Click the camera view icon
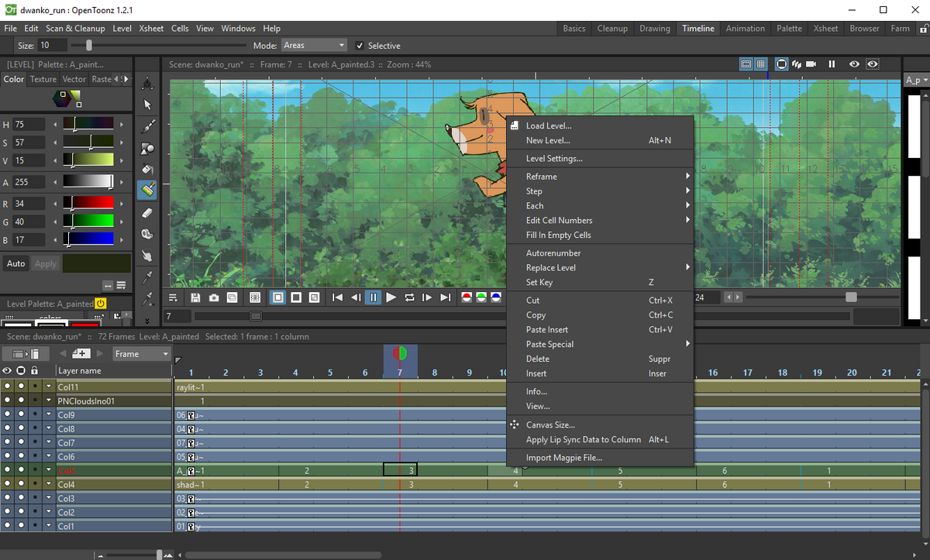The width and height of the screenshot is (930, 560). (x=811, y=64)
